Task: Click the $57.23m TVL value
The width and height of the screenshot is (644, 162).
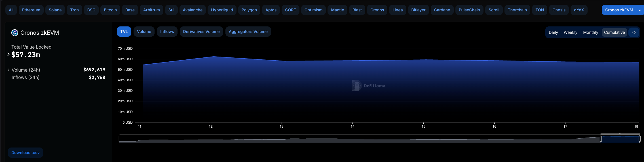Action: 26,55
